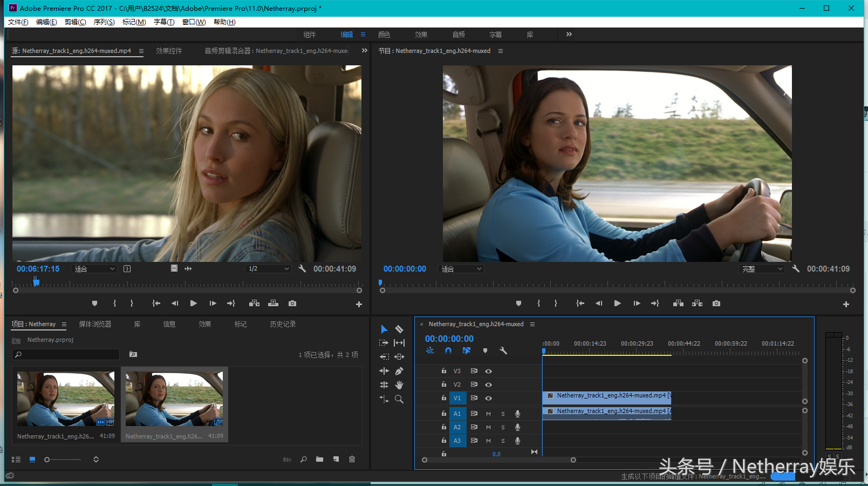Viewport: 868px width, 486px height.
Task: Play the Program monitor sequence
Action: (617, 303)
